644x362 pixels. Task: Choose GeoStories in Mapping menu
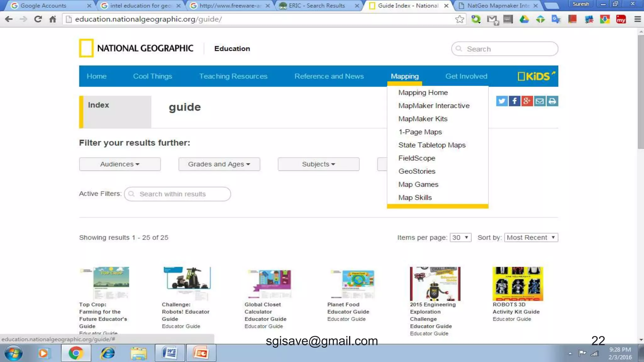(x=417, y=171)
